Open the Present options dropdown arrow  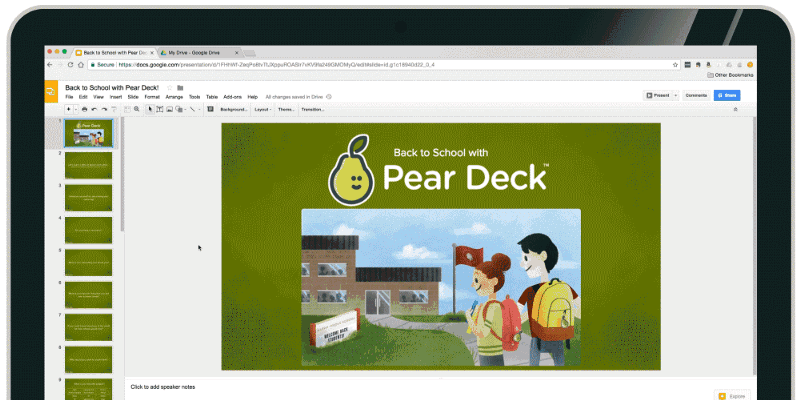[x=676, y=95]
